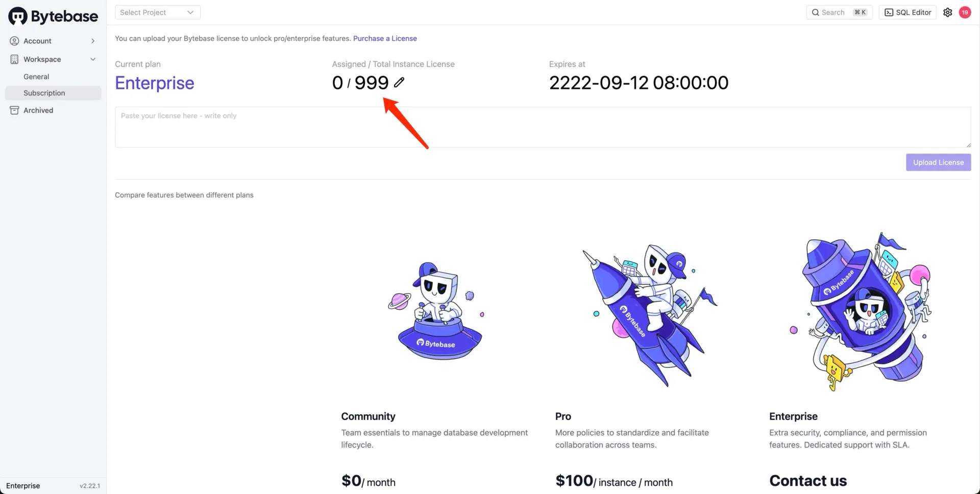Collapse the Workspace section chevron

point(93,59)
